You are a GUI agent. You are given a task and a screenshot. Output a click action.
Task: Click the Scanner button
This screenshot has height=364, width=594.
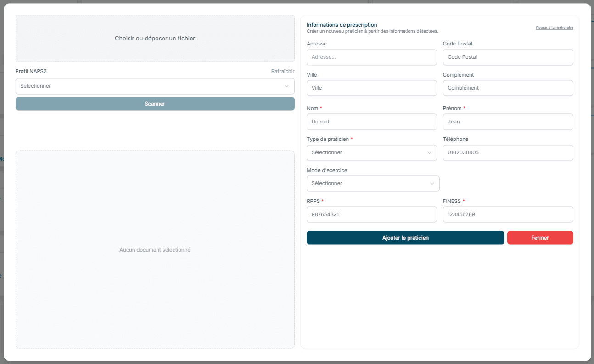(x=155, y=104)
